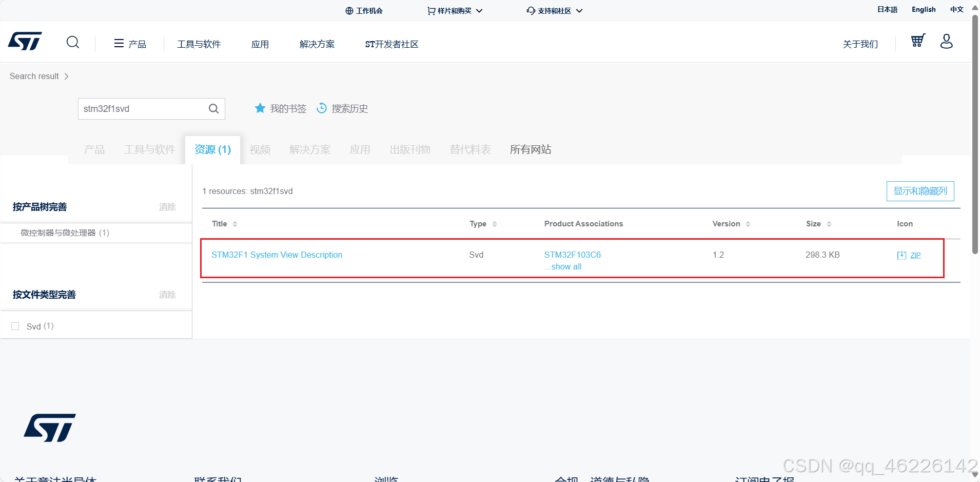The image size is (980, 482).
Task: Click the globe icon beside 工作机会
Action: (349, 11)
